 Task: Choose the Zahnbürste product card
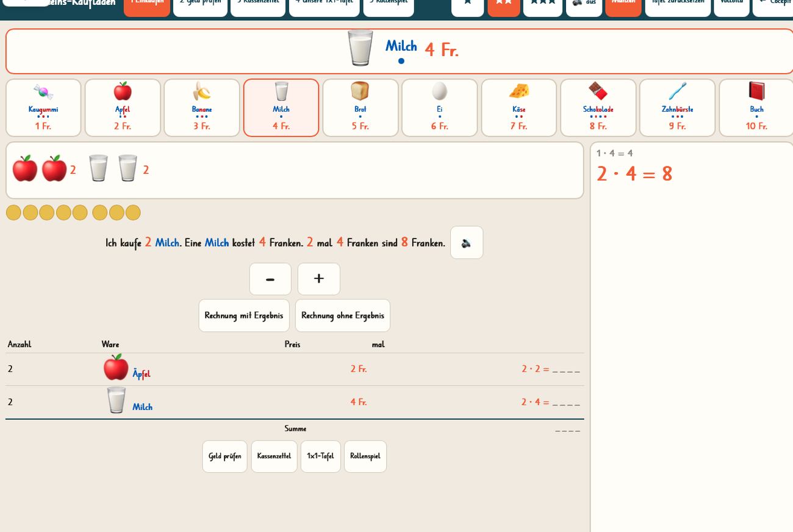[678, 107]
